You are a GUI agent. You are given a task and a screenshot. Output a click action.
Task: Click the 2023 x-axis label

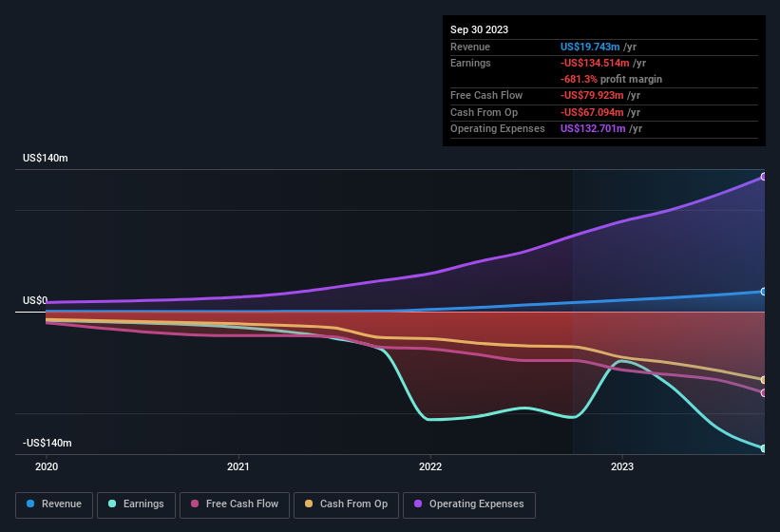tap(621, 466)
